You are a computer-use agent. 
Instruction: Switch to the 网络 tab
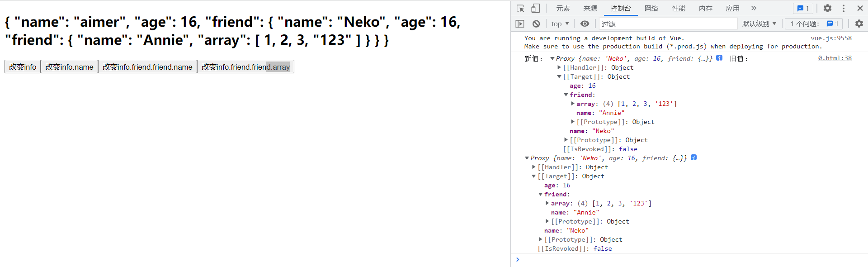651,9
